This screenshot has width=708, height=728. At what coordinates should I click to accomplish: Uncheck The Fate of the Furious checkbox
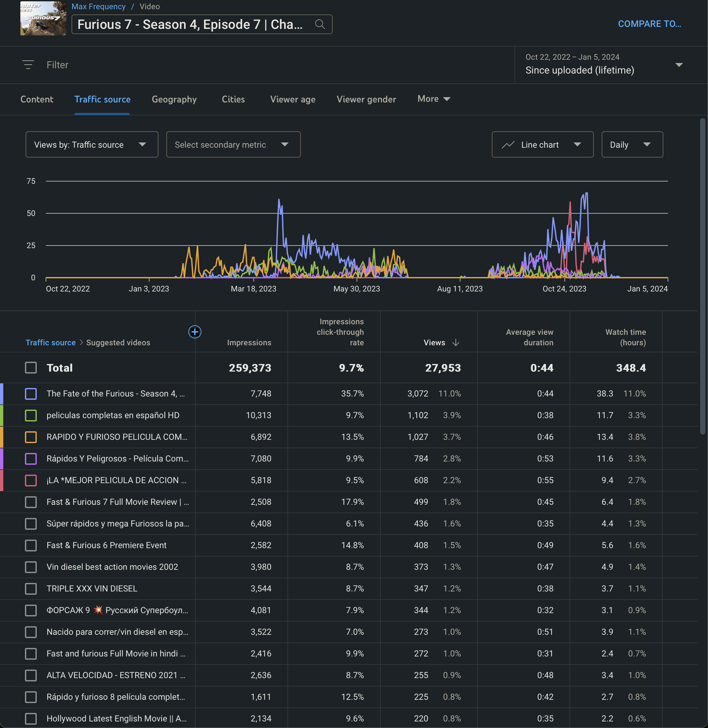[31, 394]
